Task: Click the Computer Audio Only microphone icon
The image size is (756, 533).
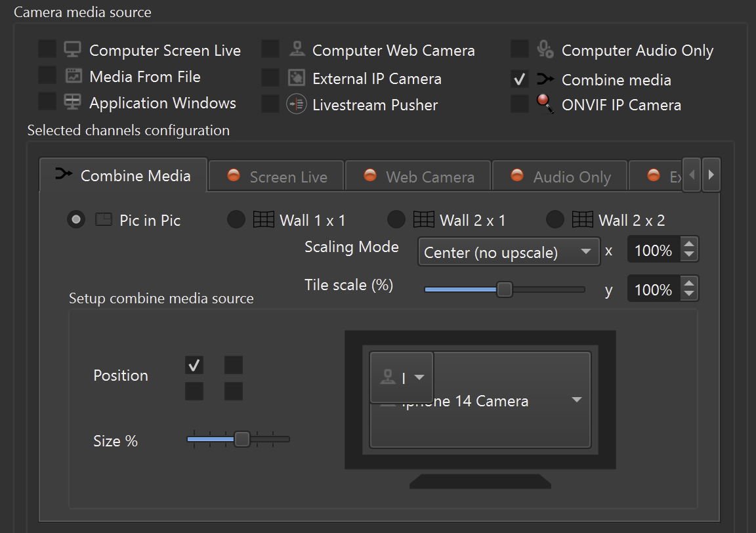Action: point(545,50)
